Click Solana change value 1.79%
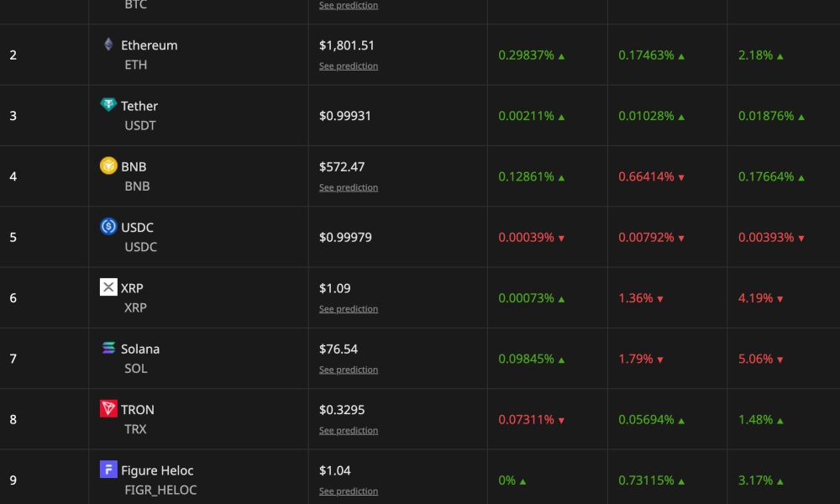This screenshot has width=840, height=504. click(636, 359)
